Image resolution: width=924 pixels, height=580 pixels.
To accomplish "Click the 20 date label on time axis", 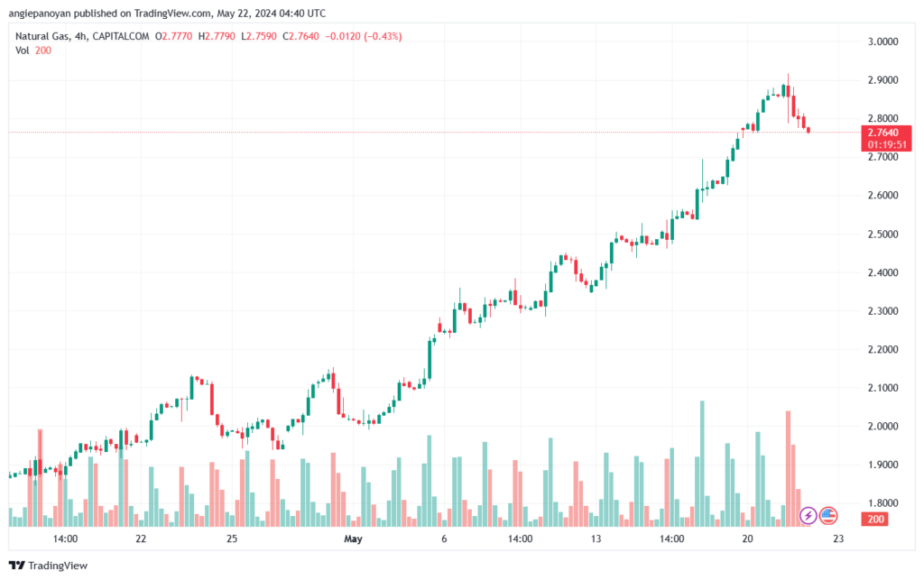I will pyautogui.click(x=748, y=539).
